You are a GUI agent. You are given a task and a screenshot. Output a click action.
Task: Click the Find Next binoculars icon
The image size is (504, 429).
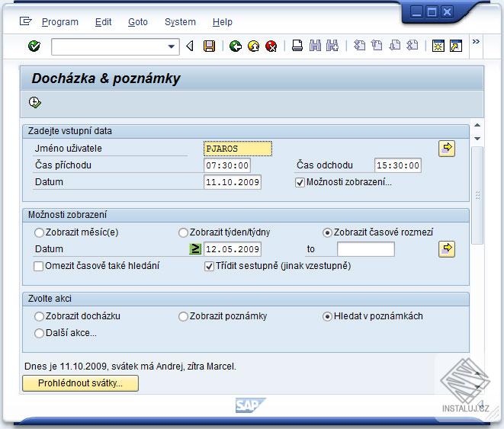(332, 46)
